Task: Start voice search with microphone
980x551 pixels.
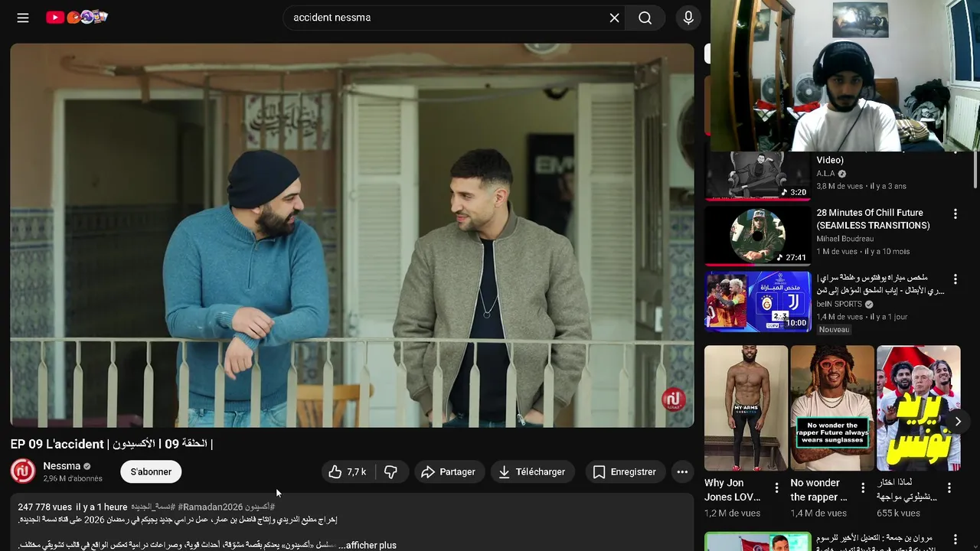Action: (x=688, y=18)
